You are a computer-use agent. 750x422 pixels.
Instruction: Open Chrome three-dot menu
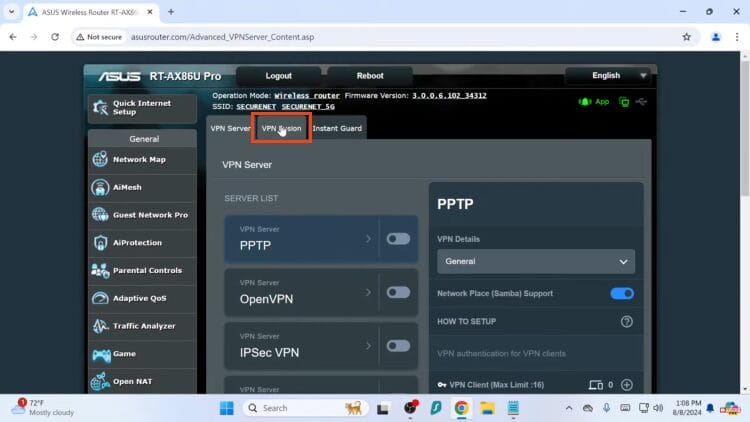737,37
